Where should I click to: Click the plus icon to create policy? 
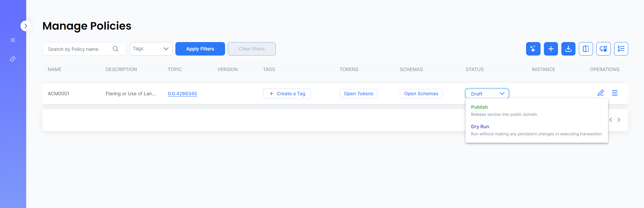551,49
